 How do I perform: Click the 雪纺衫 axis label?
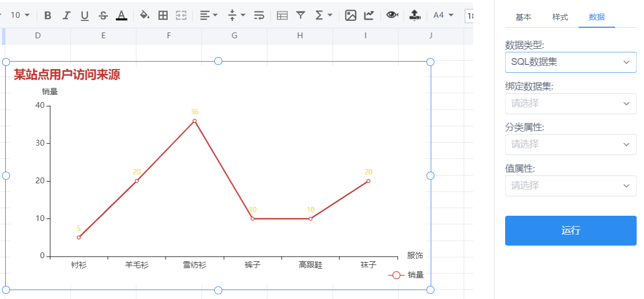click(194, 265)
